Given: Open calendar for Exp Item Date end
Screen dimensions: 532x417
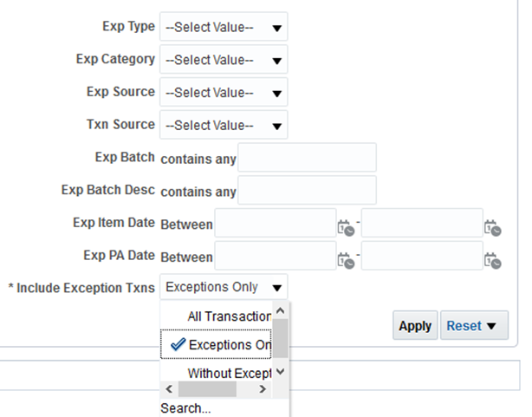Looking at the screenshot, I should tap(493, 227).
